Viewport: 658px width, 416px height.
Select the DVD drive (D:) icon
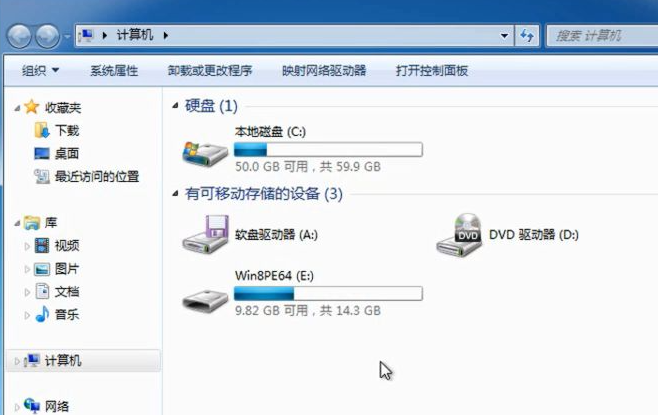click(x=460, y=235)
